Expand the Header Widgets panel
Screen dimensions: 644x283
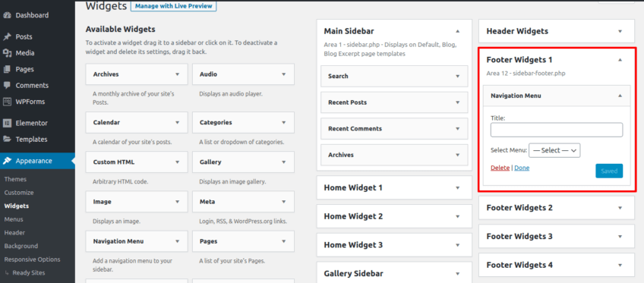point(620,31)
